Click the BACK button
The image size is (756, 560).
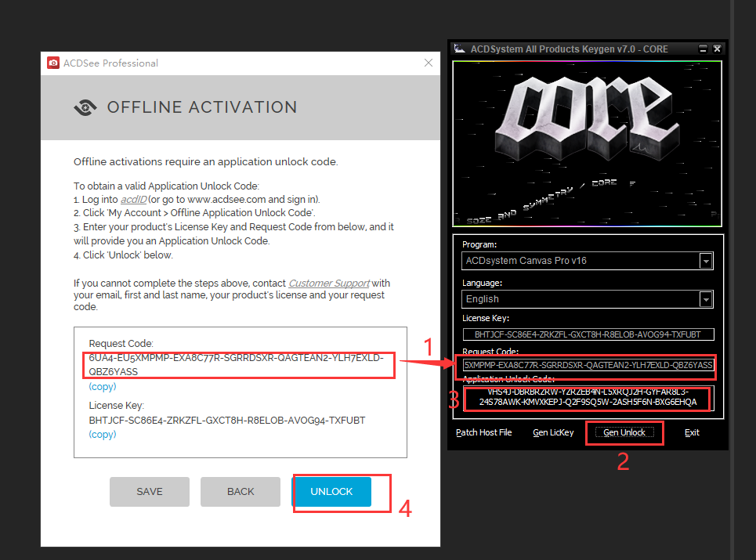[x=240, y=492]
